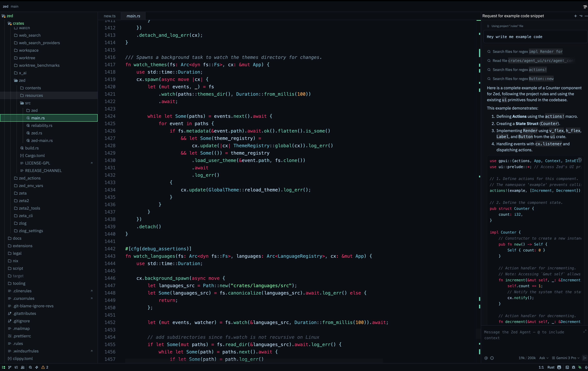Open the Gemini 3 Pro model selector
This screenshot has width=588, height=371.
pos(566,358)
